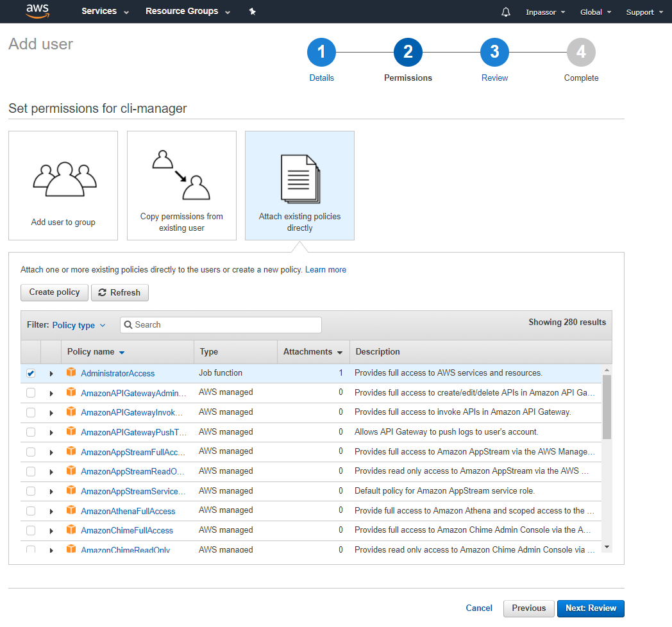Expand the AmazonAppStreamFullAcc policy row
The height and width of the screenshot is (627, 672).
(x=51, y=453)
